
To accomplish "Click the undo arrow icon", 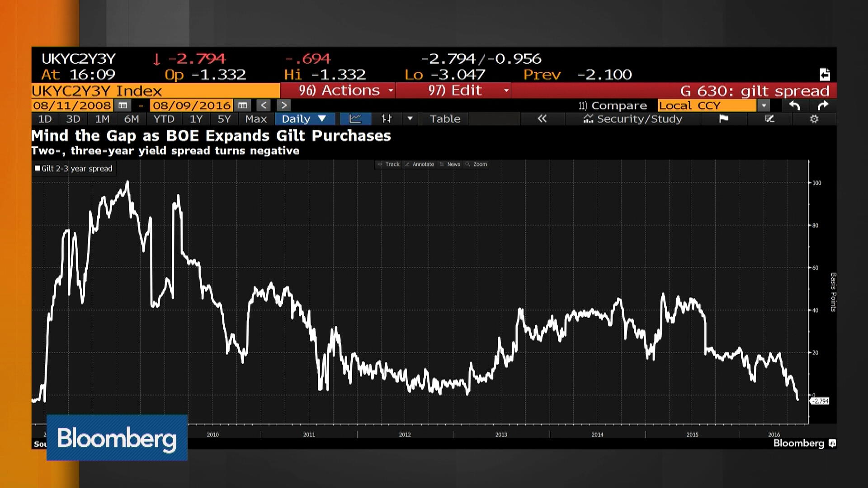I will [794, 105].
